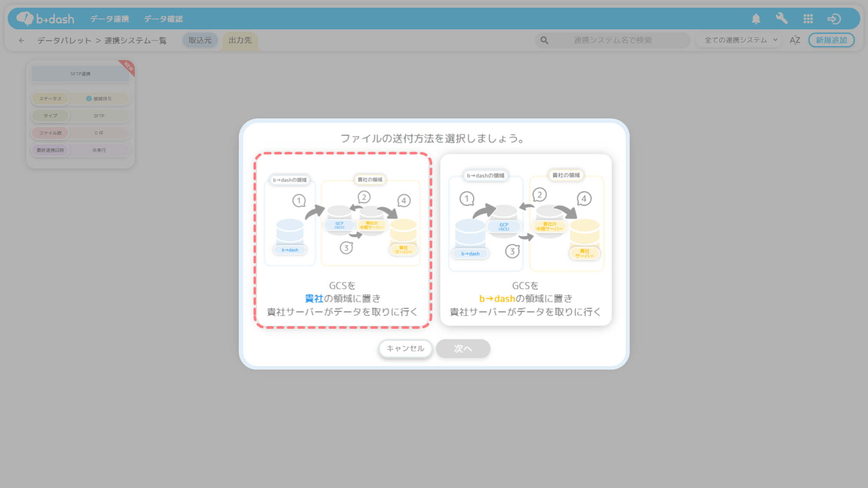Toggle the AZ sort icon

795,40
